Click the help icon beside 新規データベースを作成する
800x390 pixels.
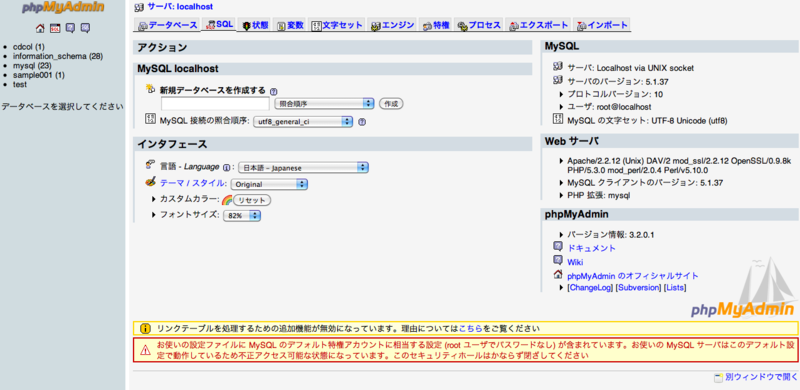click(273, 91)
